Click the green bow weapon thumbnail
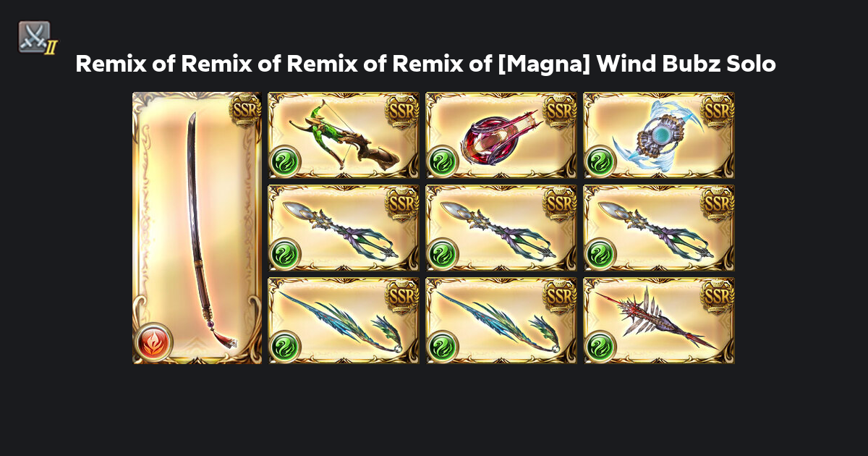 click(x=344, y=135)
